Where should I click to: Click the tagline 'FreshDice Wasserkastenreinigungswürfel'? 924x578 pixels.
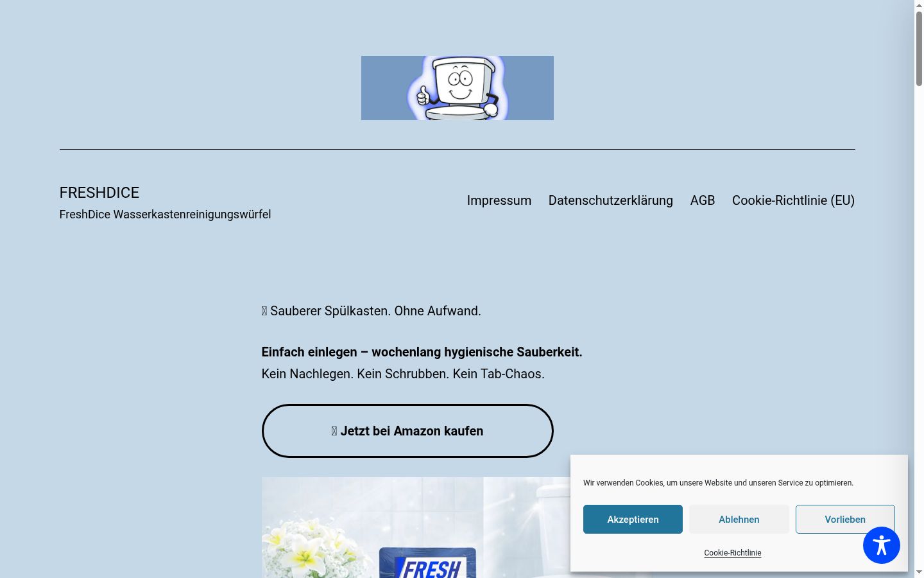(x=165, y=215)
